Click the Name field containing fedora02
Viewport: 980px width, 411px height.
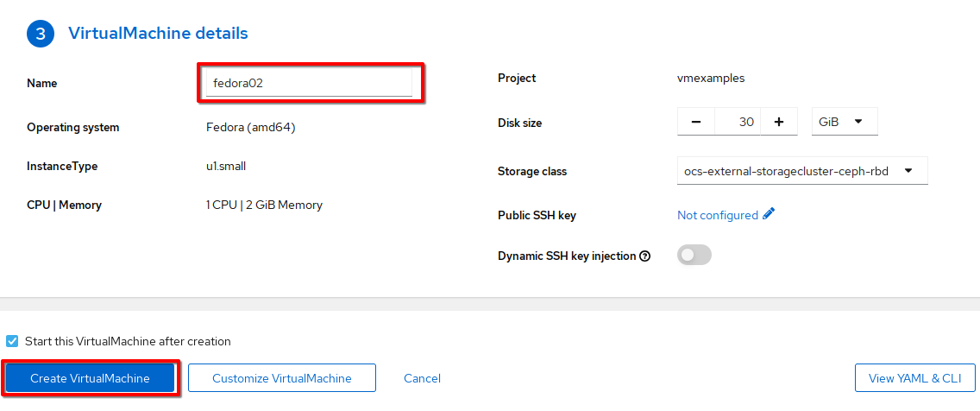tap(309, 82)
